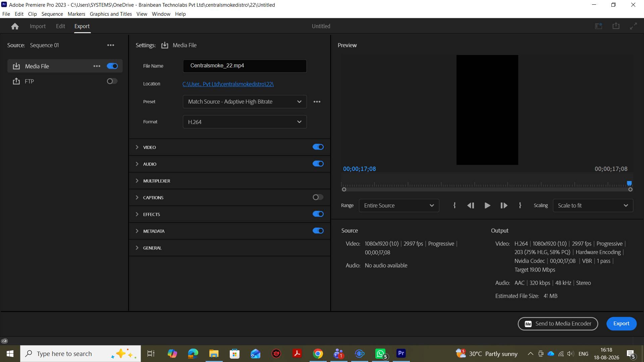Disable the Audio export toggle
The height and width of the screenshot is (362, 644).
tap(318, 164)
